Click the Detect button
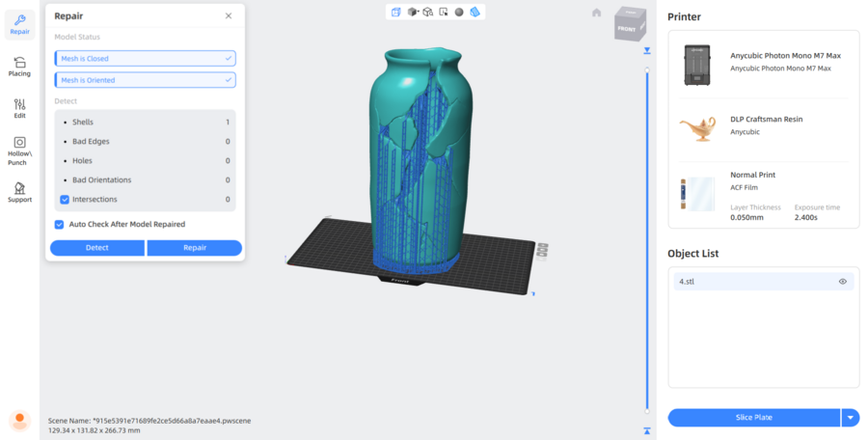This screenshot has width=868, height=440. [x=96, y=248]
